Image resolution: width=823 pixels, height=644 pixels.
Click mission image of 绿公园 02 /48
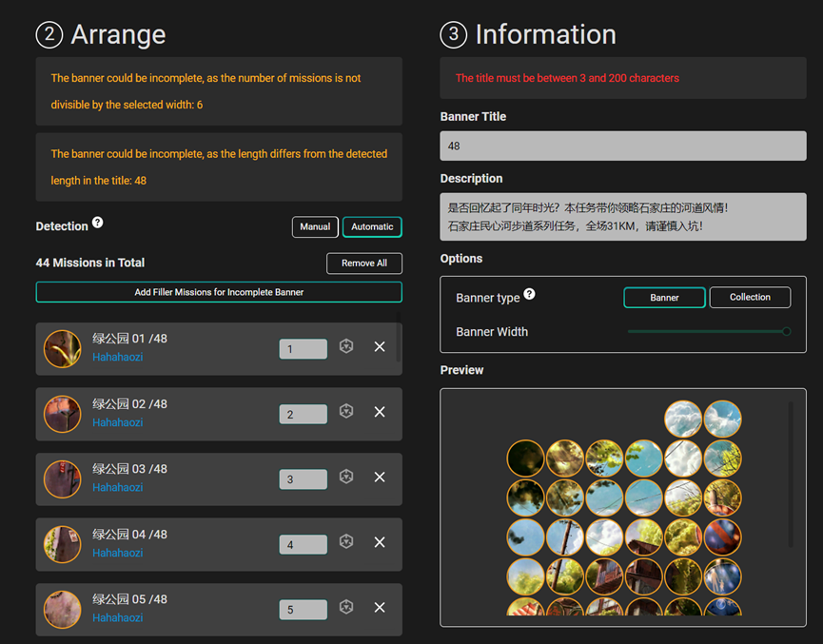tap(63, 414)
